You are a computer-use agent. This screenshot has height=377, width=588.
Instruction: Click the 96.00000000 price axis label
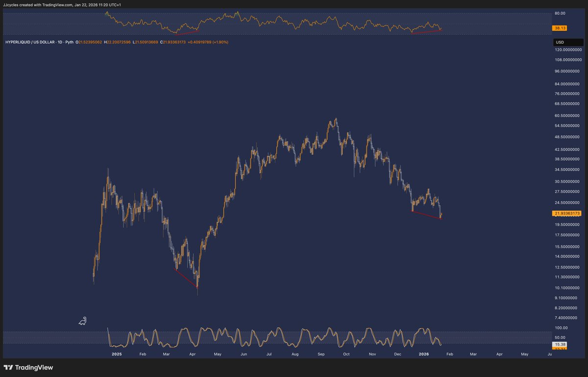click(x=567, y=71)
